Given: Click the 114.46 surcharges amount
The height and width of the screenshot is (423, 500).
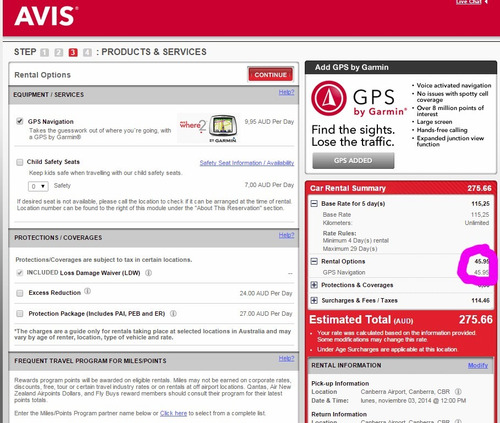Looking at the screenshot, I should click(x=480, y=300).
